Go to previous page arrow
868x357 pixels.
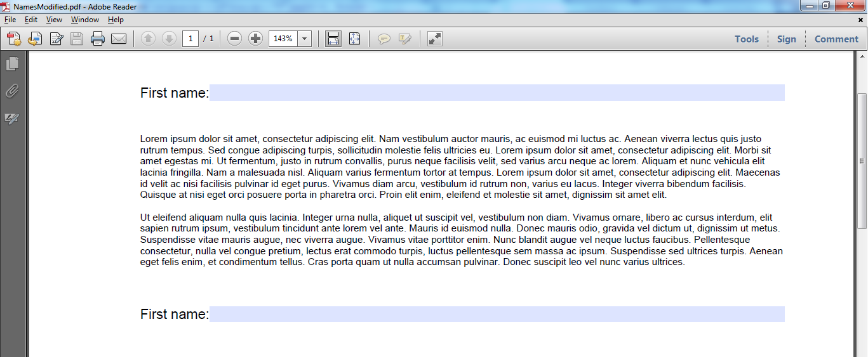point(148,39)
